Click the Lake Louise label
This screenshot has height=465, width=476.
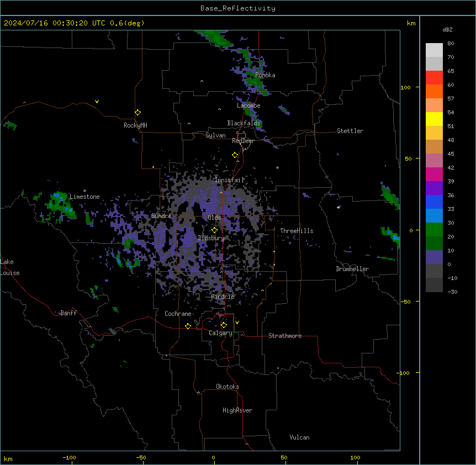pos(10,267)
